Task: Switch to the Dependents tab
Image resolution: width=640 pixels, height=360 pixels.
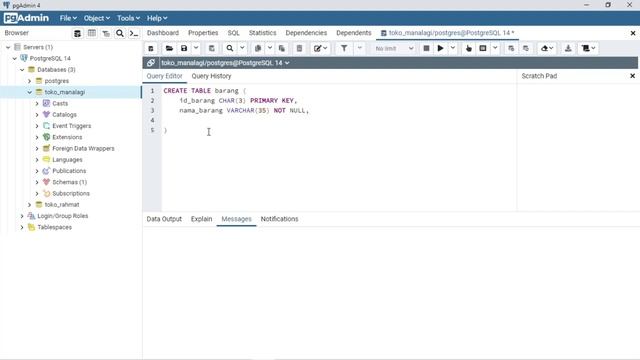Action: click(354, 33)
